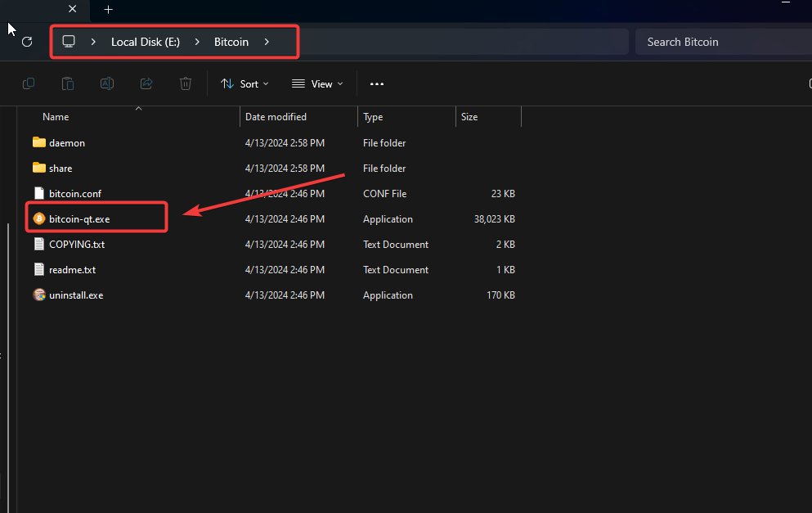The height and width of the screenshot is (513, 812).
Task: Click Local Disk (E:) in breadcrumb
Action: pyautogui.click(x=146, y=42)
